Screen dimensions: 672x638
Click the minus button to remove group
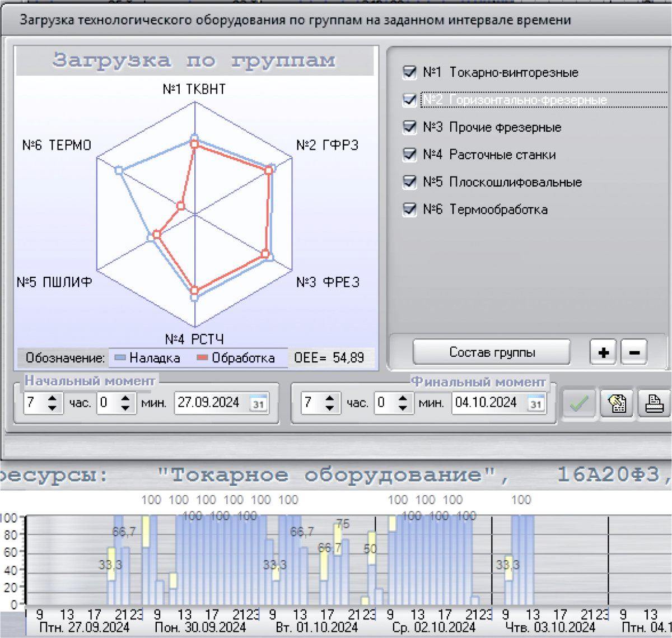coord(634,352)
